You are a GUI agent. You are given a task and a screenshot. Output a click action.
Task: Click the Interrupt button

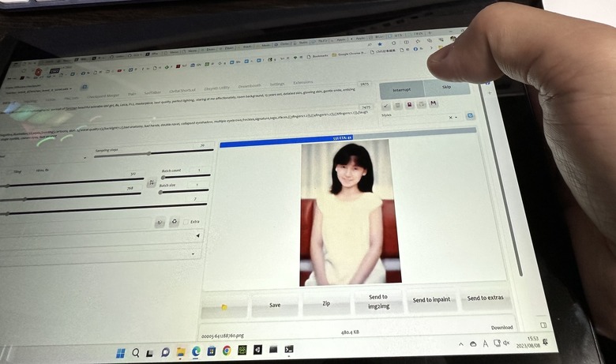coord(401,89)
